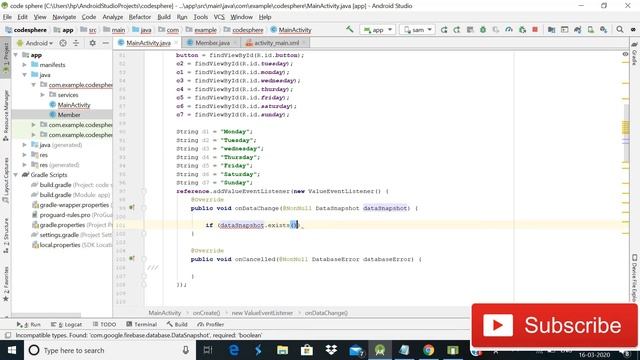This screenshot has height=360, width=640.
Task: Open the File menu
Action: [7, 17]
